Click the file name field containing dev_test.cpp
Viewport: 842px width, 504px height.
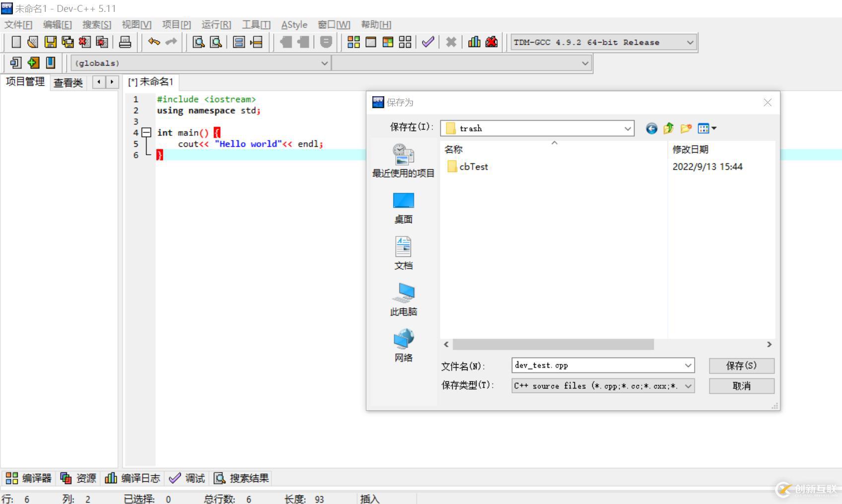click(596, 366)
